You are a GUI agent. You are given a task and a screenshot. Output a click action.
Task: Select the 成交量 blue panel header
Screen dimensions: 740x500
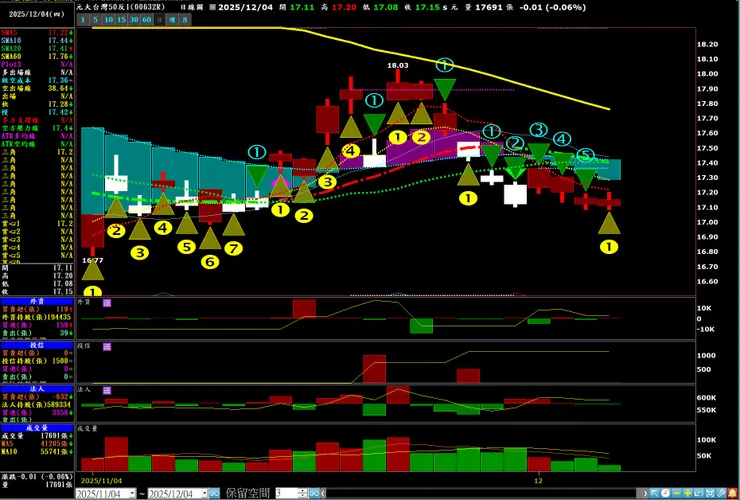click(37, 428)
